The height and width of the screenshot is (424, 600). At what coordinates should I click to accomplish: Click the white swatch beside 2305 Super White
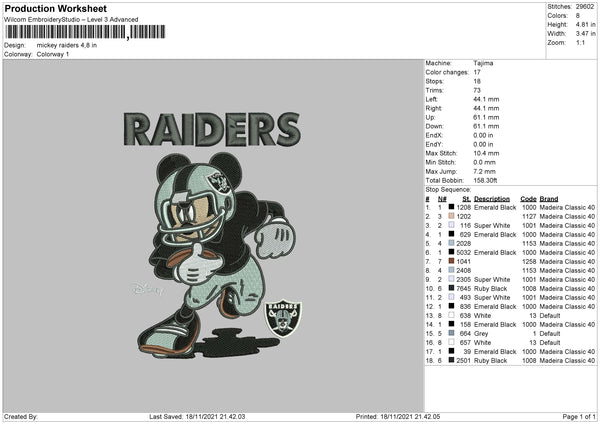tap(451, 279)
